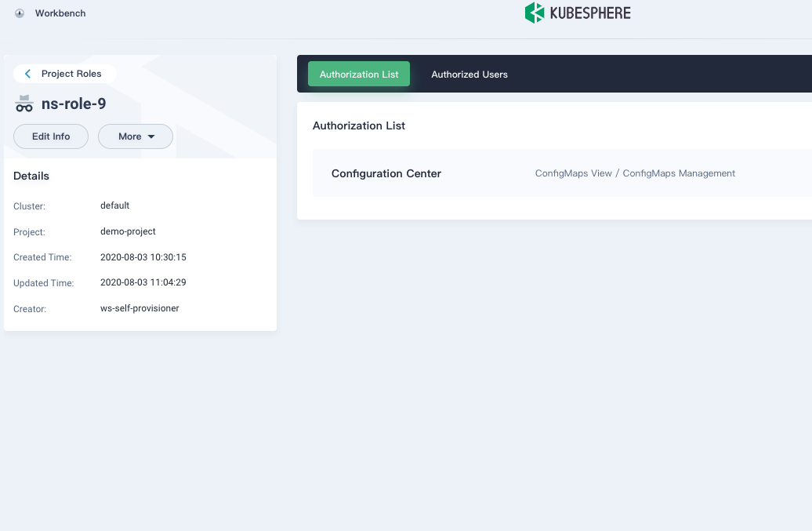Click the Created Time: label

tap(42, 257)
